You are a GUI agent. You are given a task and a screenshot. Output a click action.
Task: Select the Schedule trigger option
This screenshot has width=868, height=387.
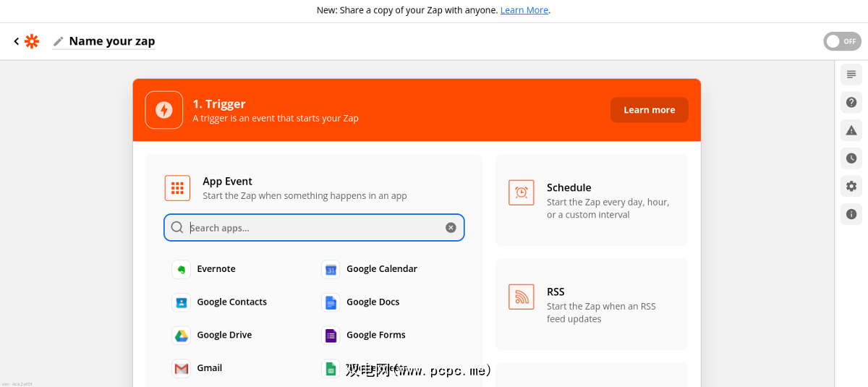pos(591,200)
